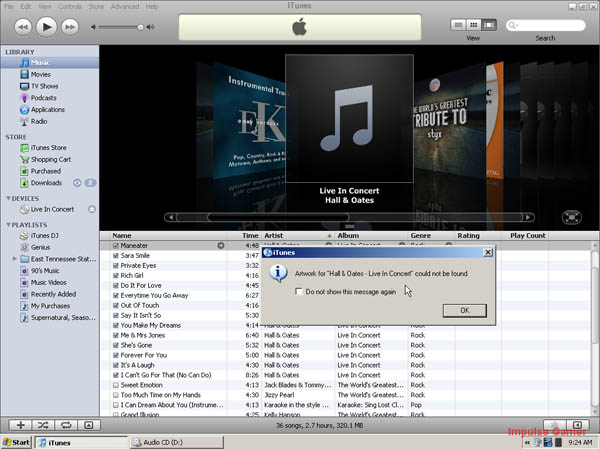Open the Shopping Cart
This screenshot has height=450, width=600.
[x=51, y=159]
